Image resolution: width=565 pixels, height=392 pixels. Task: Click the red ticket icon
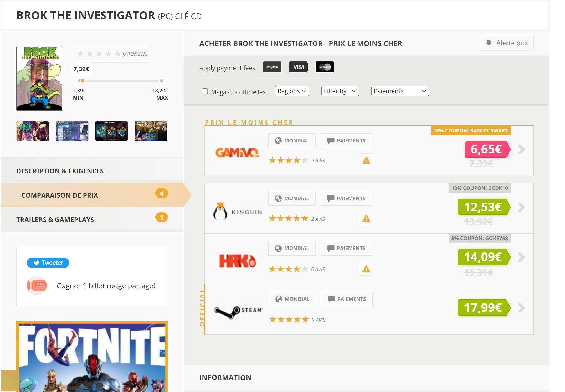point(37,285)
